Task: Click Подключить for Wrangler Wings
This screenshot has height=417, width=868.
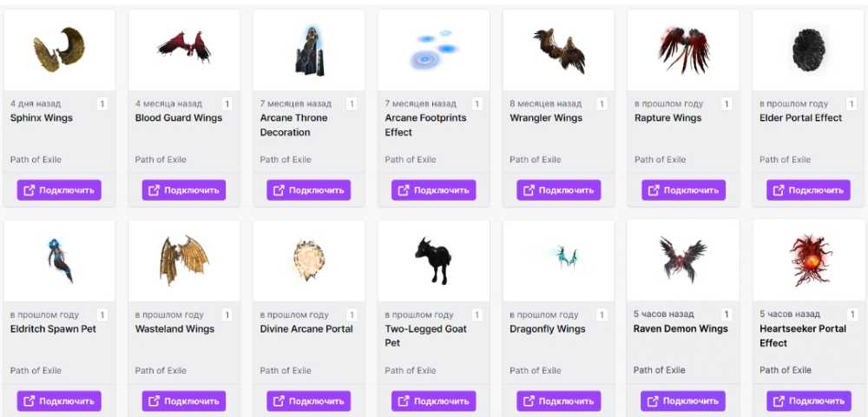Action: coord(559,190)
